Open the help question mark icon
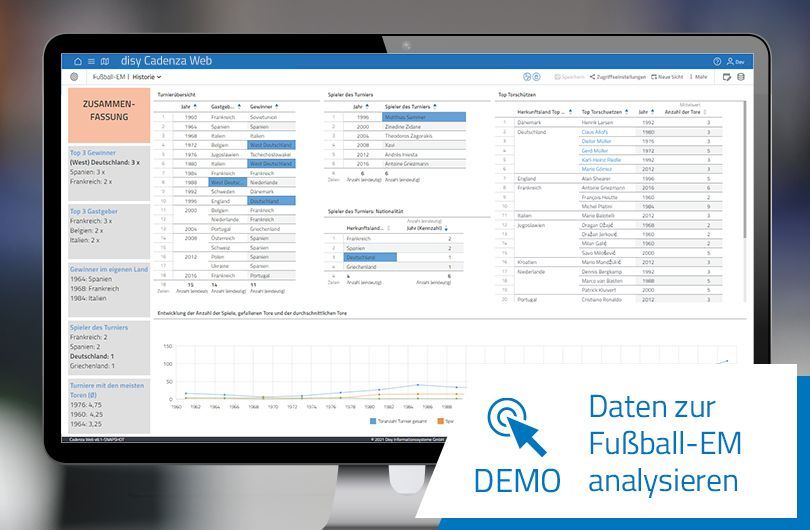This screenshot has height=530, width=810. (x=717, y=61)
